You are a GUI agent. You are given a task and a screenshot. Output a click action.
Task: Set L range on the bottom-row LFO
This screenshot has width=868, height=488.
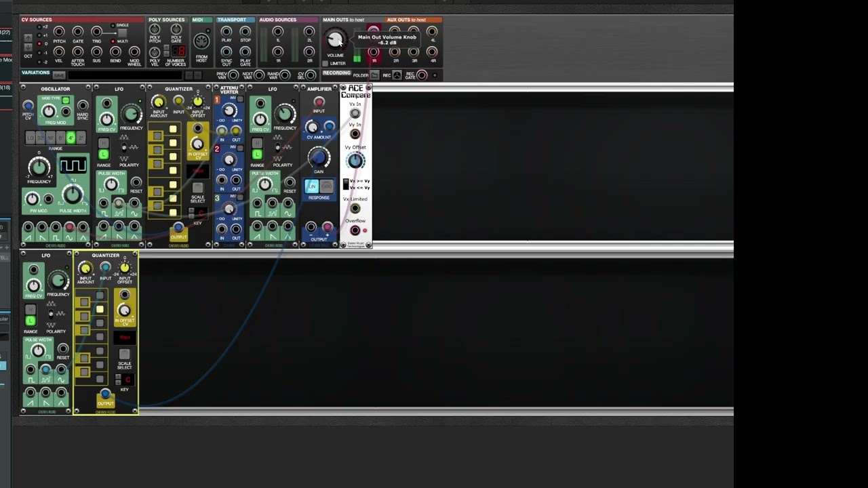tap(31, 321)
